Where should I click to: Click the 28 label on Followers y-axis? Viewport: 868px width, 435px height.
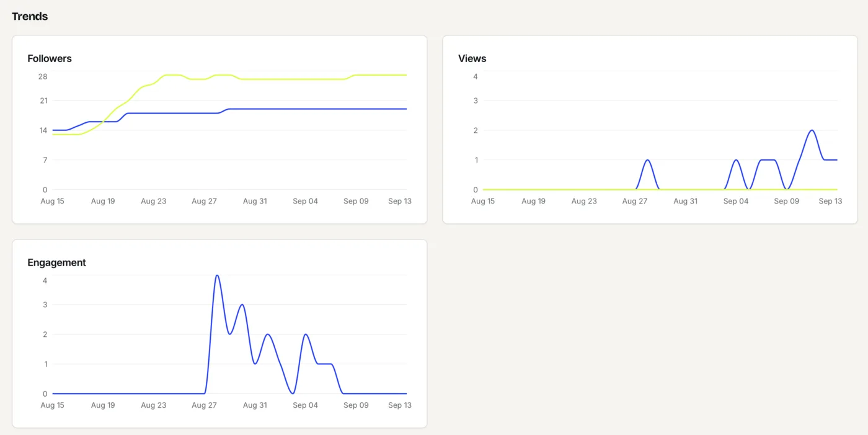(43, 76)
